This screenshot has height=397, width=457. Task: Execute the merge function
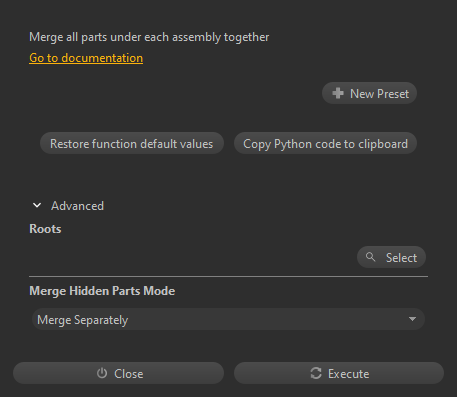click(x=339, y=373)
